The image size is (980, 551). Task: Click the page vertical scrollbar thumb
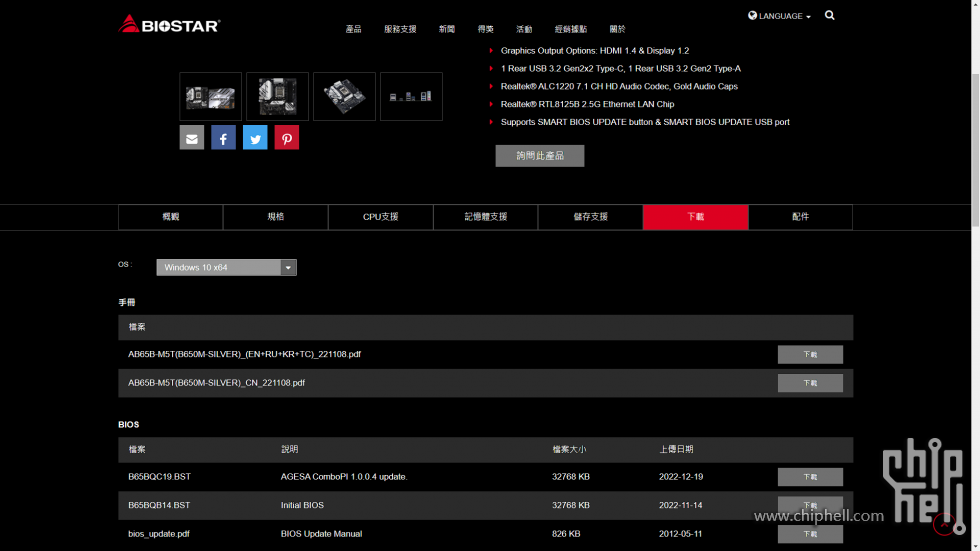975,150
